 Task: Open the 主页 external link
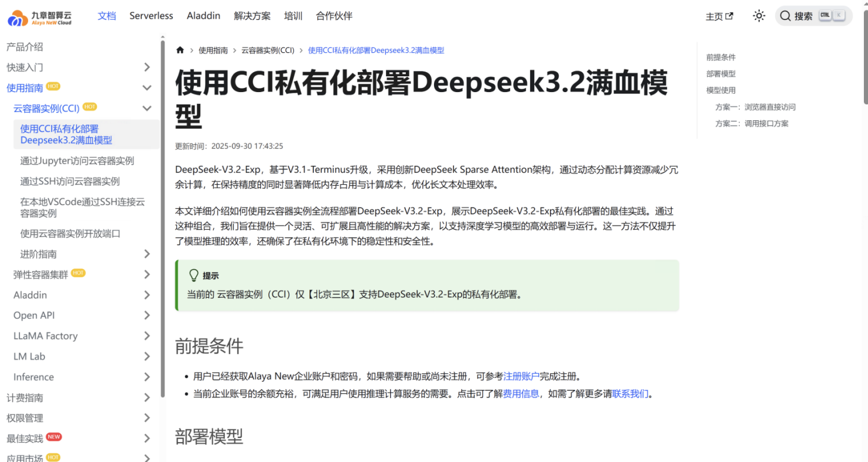pyautogui.click(x=719, y=17)
